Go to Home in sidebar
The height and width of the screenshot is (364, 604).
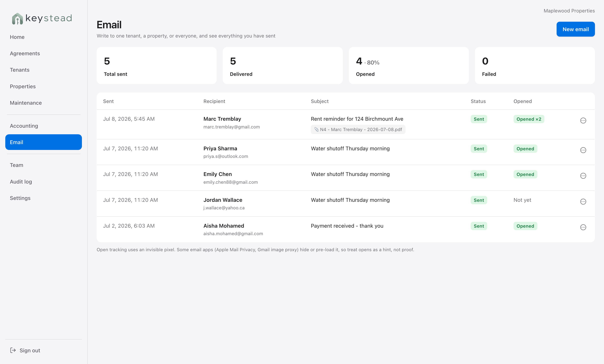pos(43,37)
